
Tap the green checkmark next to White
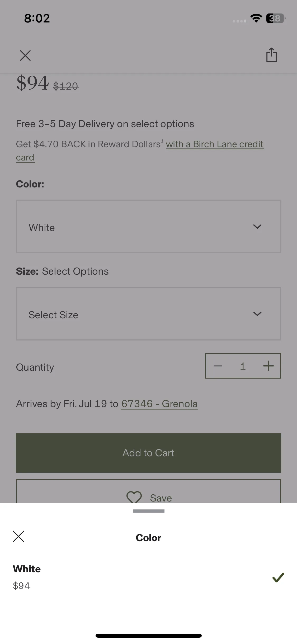coord(278,577)
